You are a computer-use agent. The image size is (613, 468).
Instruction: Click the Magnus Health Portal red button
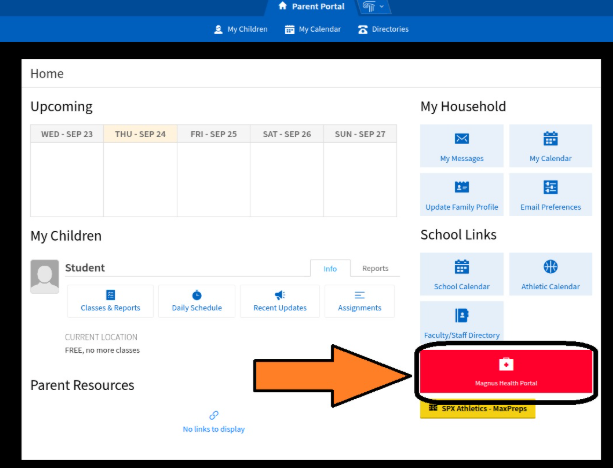point(506,371)
